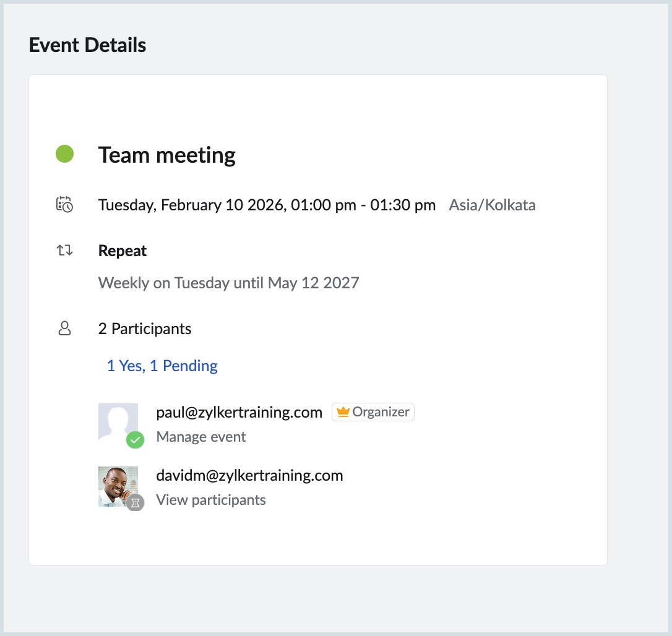Select the 2 Participants section header
The height and width of the screenshot is (636, 672).
click(x=144, y=329)
